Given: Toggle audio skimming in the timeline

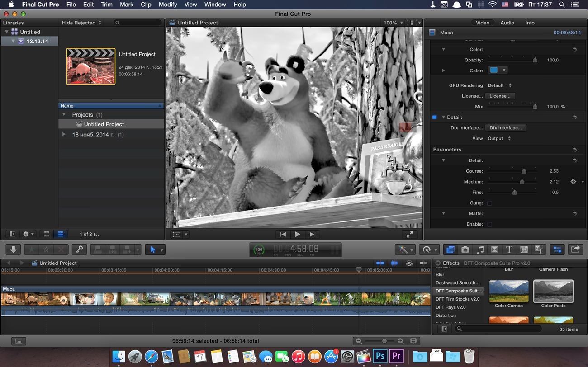Looking at the screenshot, I should 395,263.
